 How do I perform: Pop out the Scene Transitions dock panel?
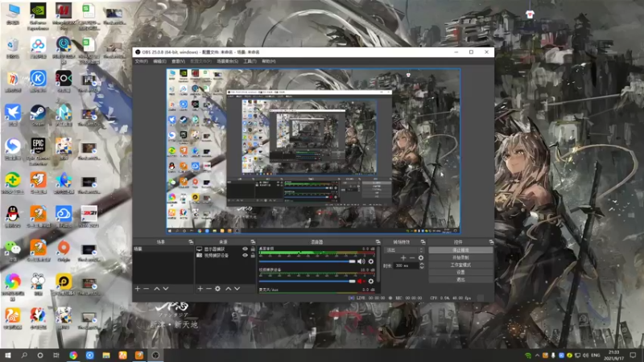click(x=423, y=242)
